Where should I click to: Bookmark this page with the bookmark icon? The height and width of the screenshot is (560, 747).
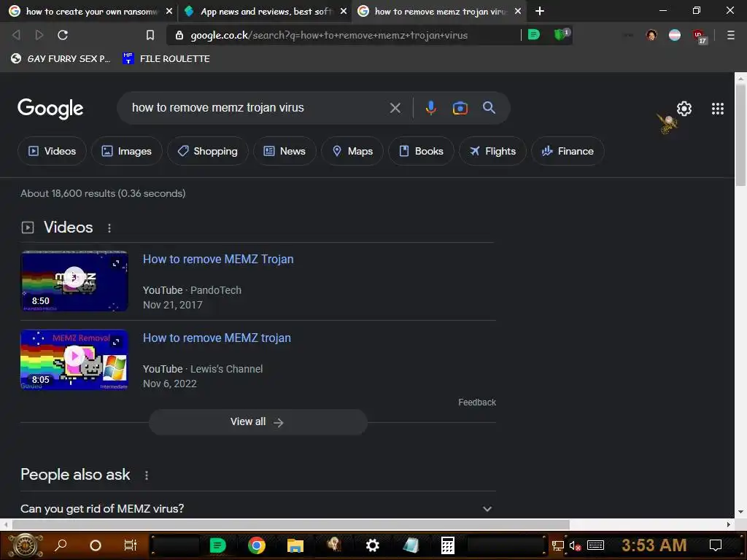[150, 35]
